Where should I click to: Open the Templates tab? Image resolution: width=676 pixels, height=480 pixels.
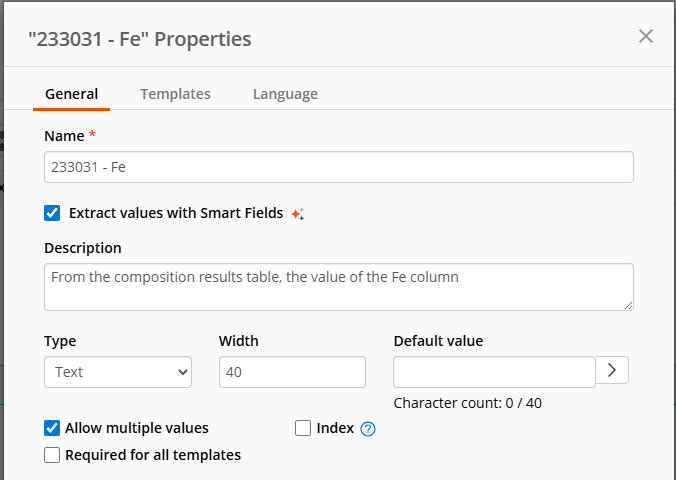pyautogui.click(x=175, y=94)
